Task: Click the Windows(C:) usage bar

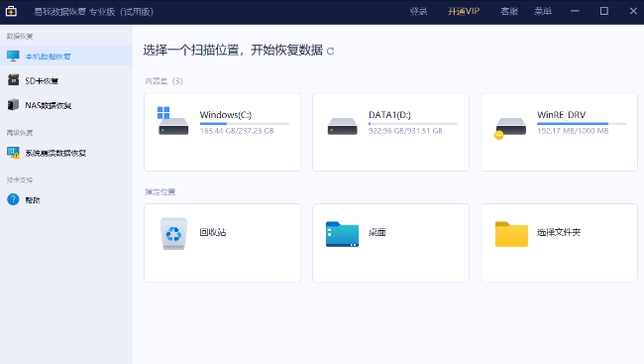Action: tap(245, 123)
